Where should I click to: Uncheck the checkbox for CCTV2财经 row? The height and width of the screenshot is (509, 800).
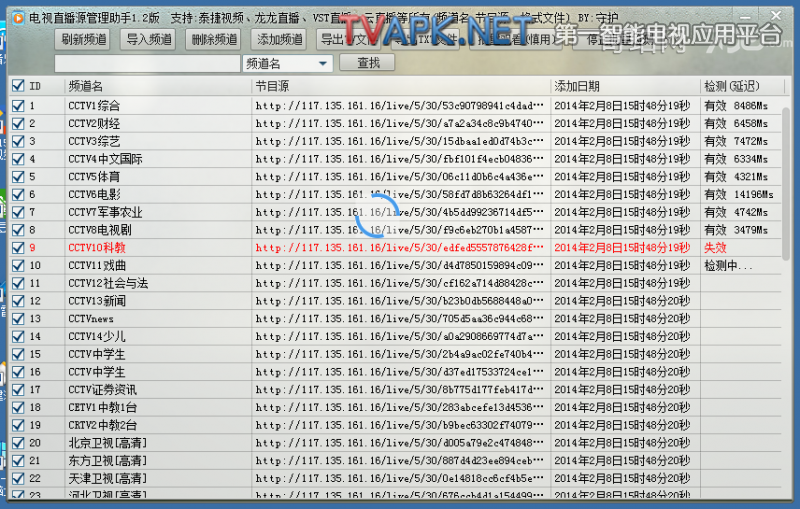[x=18, y=123]
